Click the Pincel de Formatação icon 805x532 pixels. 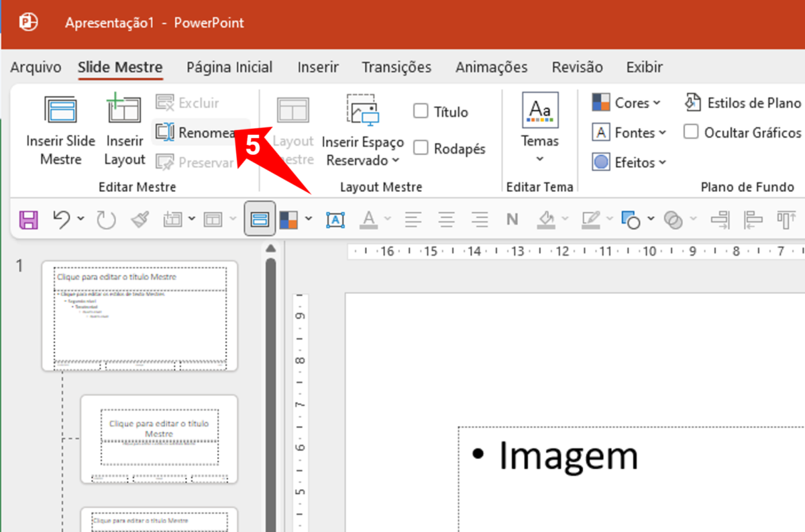point(140,219)
